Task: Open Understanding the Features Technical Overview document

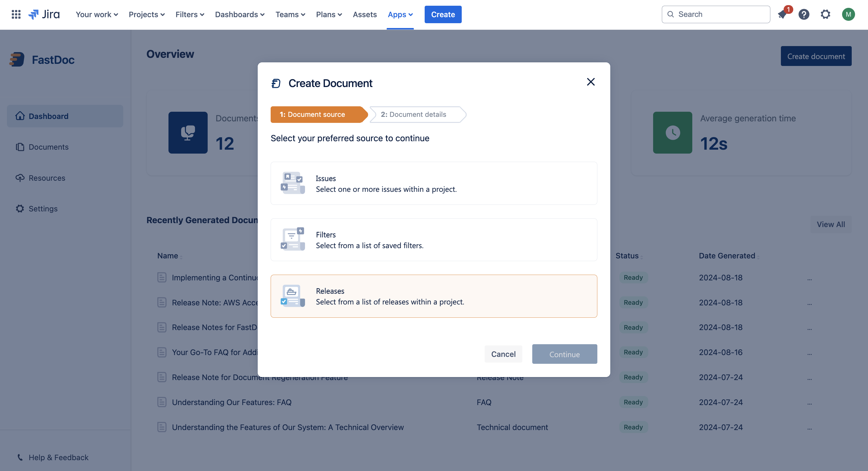Action: pyautogui.click(x=288, y=427)
